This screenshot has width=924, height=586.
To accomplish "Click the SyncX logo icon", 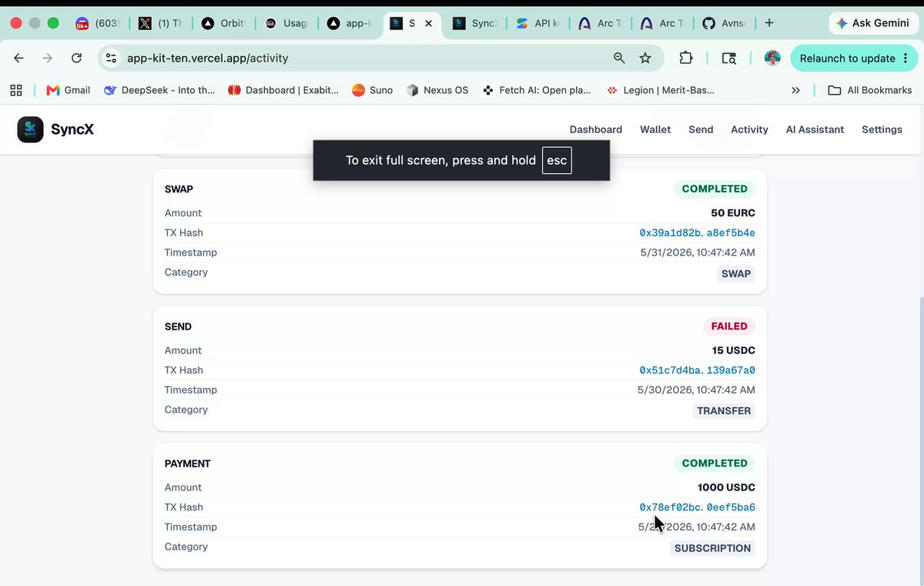I will pos(31,129).
